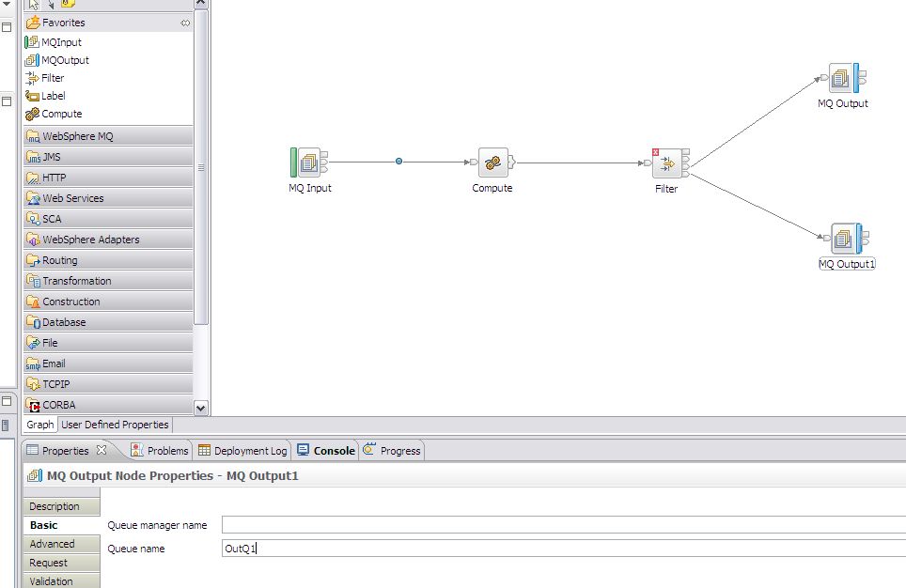Select the Label node in Favorites palette
This screenshot has height=588, width=906.
(x=45, y=96)
